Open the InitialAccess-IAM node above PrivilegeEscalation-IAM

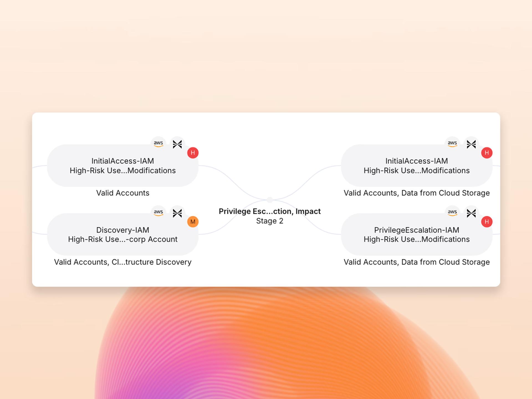coord(417,166)
